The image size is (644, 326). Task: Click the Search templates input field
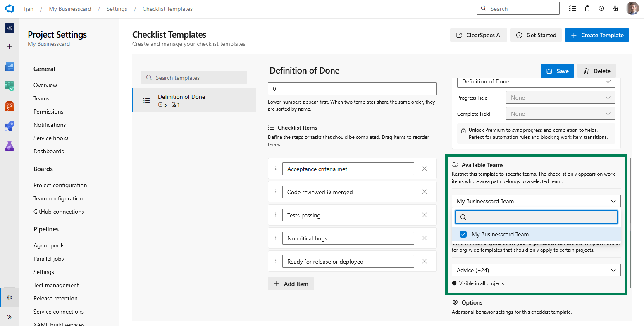coord(193,77)
